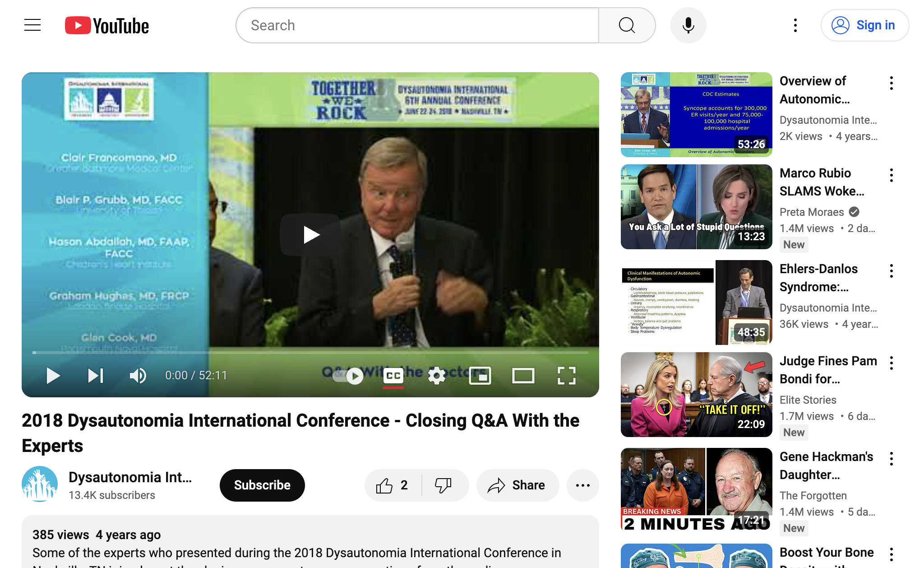Open options for Marco Rubio video
Image resolution: width=924 pixels, height=568 pixels.
pyautogui.click(x=892, y=175)
